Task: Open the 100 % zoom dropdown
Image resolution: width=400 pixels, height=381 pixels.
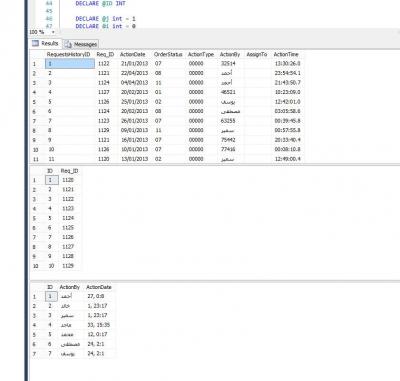Action: point(53,32)
